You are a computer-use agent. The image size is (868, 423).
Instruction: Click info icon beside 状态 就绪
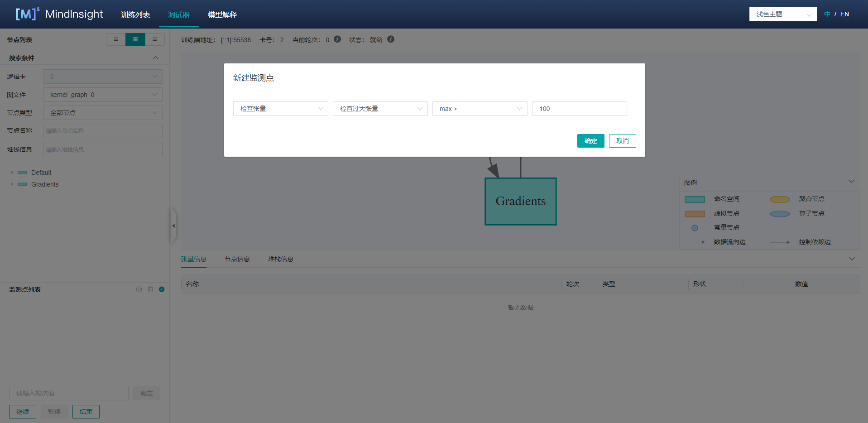click(391, 39)
